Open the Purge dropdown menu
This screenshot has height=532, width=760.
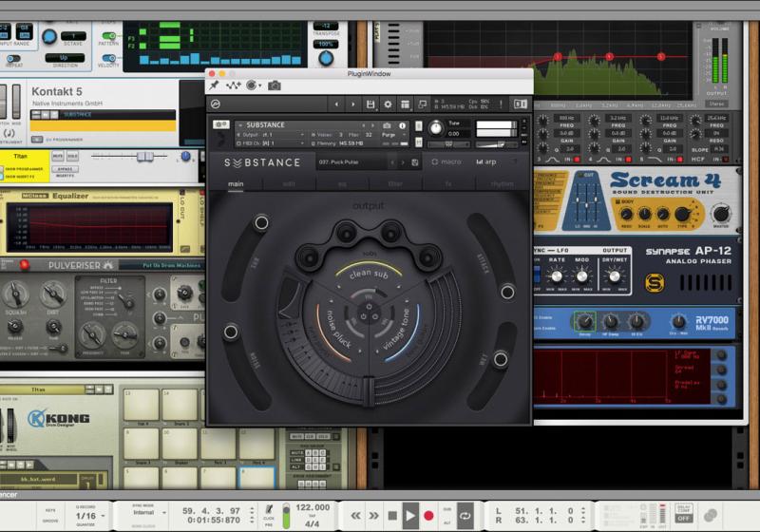point(394,135)
